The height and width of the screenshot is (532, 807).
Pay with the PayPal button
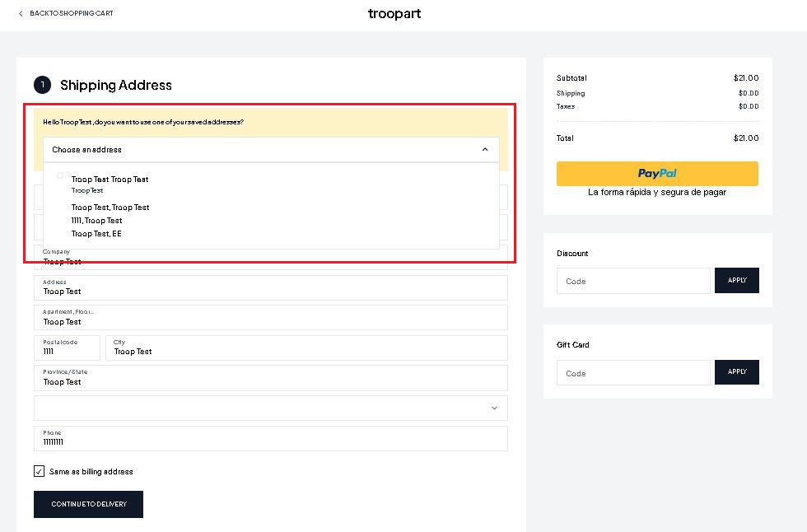[657, 174]
